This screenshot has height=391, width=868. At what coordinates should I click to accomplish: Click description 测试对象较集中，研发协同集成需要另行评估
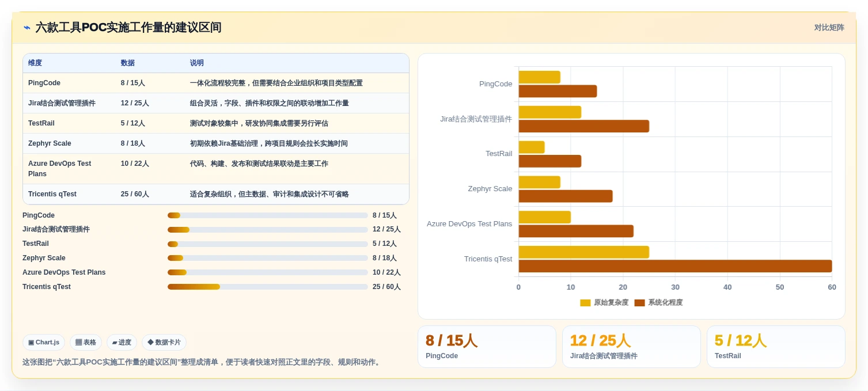[x=259, y=123]
